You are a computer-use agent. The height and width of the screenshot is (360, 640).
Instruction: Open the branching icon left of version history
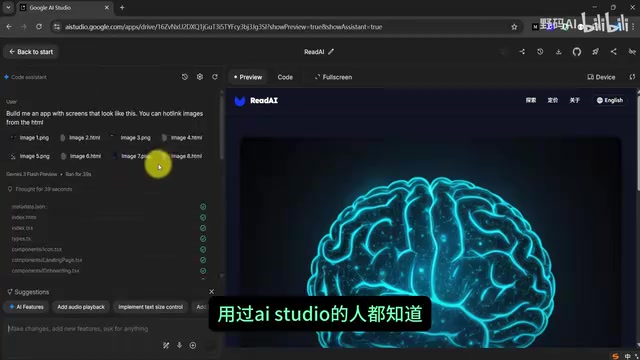pos(522,52)
